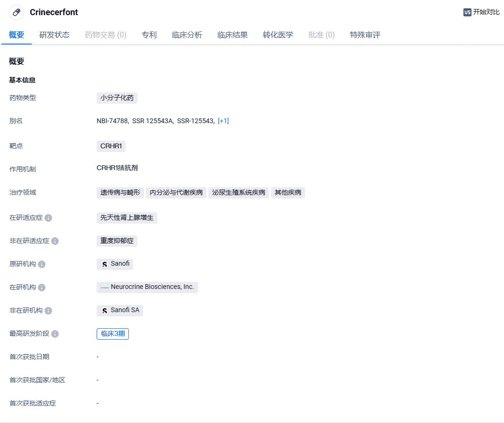This screenshot has width=504, height=423.
Task: Open the 批准 (0) tab
Action: click(322, 35)
